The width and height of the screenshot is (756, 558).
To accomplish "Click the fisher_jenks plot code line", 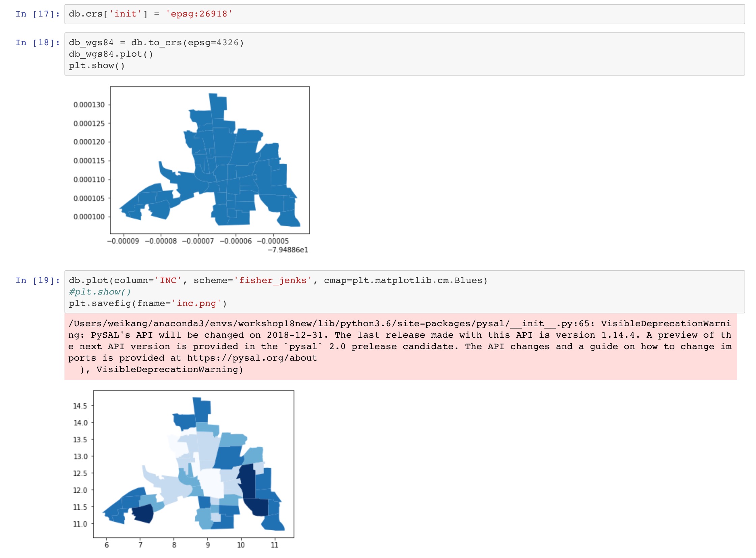I will pyautogui.click(x=278, y=281).
